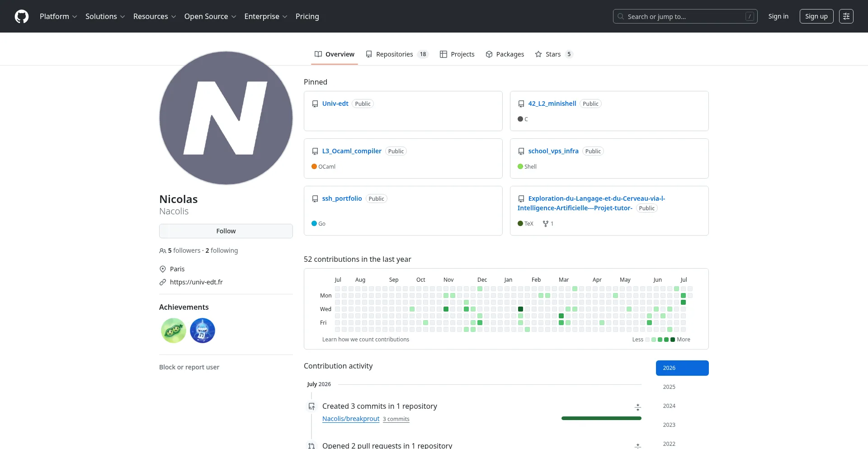868x449 pixels.
Task: Click the Sign in link
Action: 778,16
